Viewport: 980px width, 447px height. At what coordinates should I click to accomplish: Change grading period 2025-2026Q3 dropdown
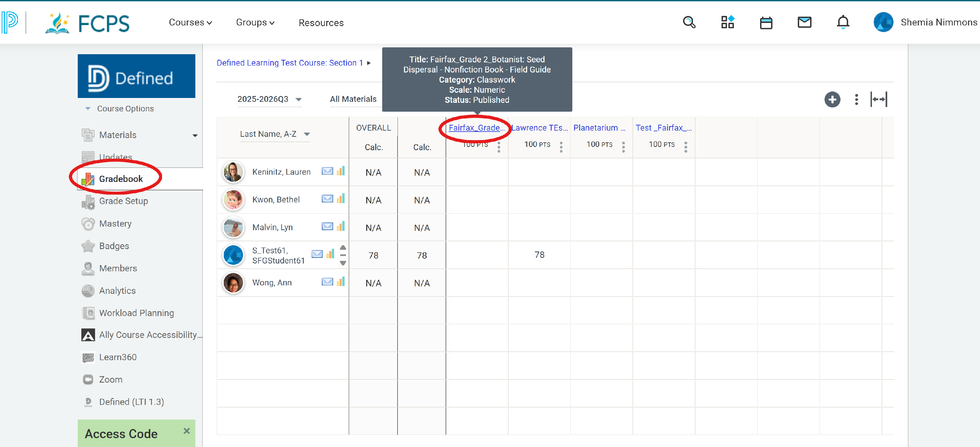(269, 99)
